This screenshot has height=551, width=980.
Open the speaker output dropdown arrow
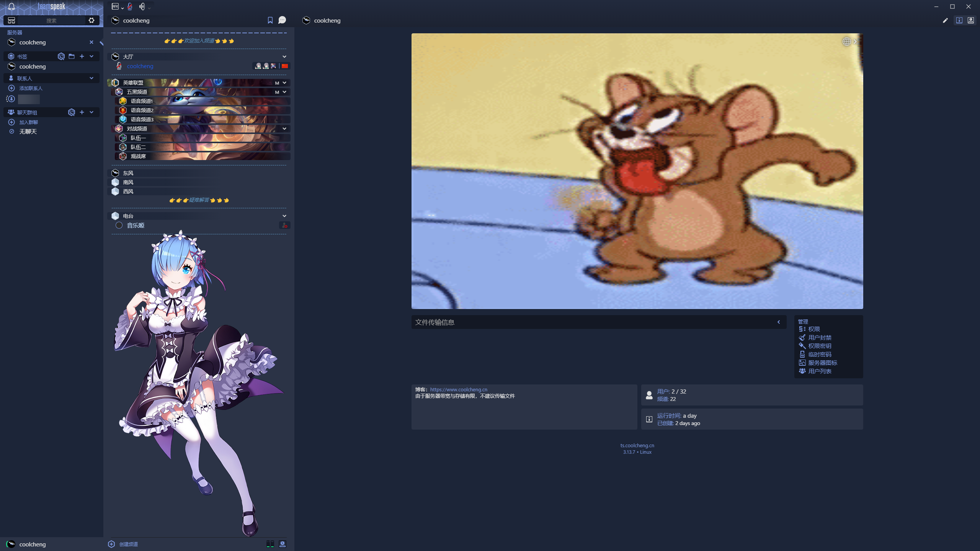(149, 8)
